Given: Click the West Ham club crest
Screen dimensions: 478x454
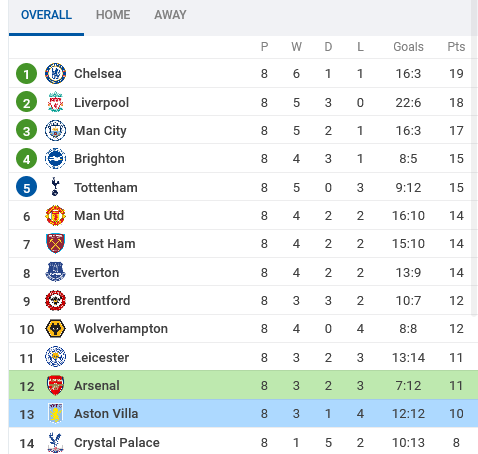Looking at the screenshot, I should tap(55, 244).
